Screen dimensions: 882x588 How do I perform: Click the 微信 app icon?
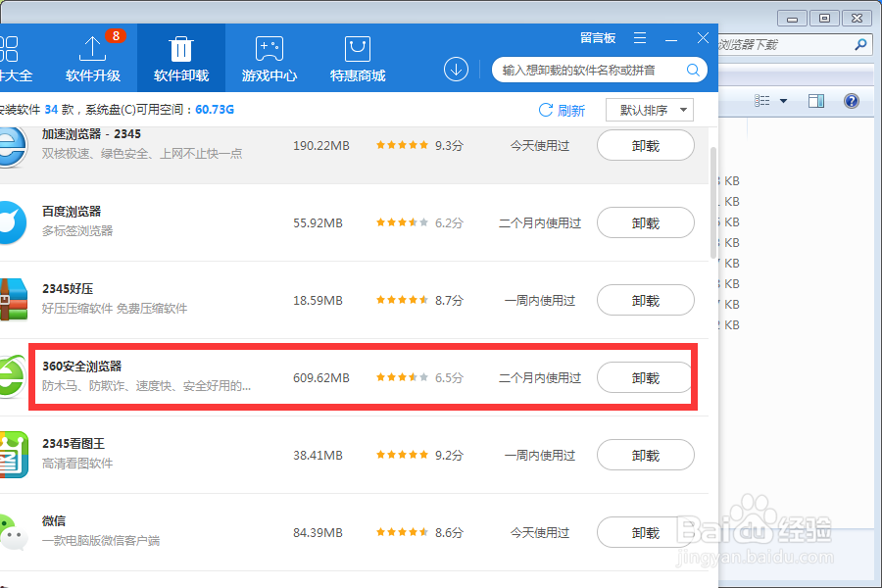(x=14, y=532)
